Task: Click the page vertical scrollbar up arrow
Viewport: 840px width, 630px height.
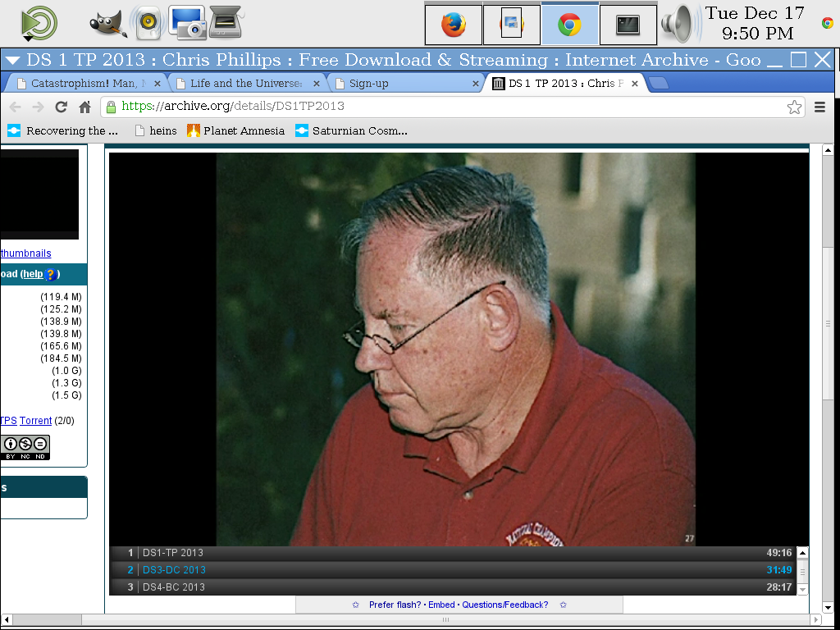Action: pos(828,151)
